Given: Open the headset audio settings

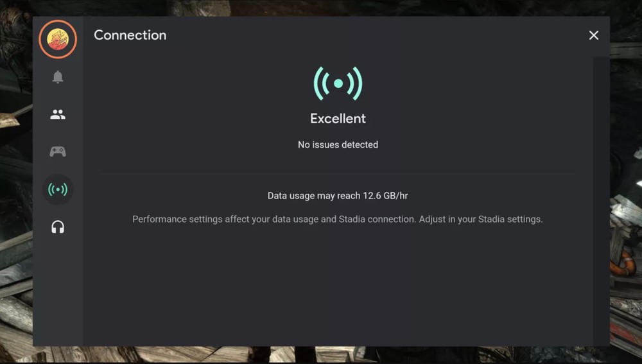Looking at the screenshot, I should click(x=58, y=227).
